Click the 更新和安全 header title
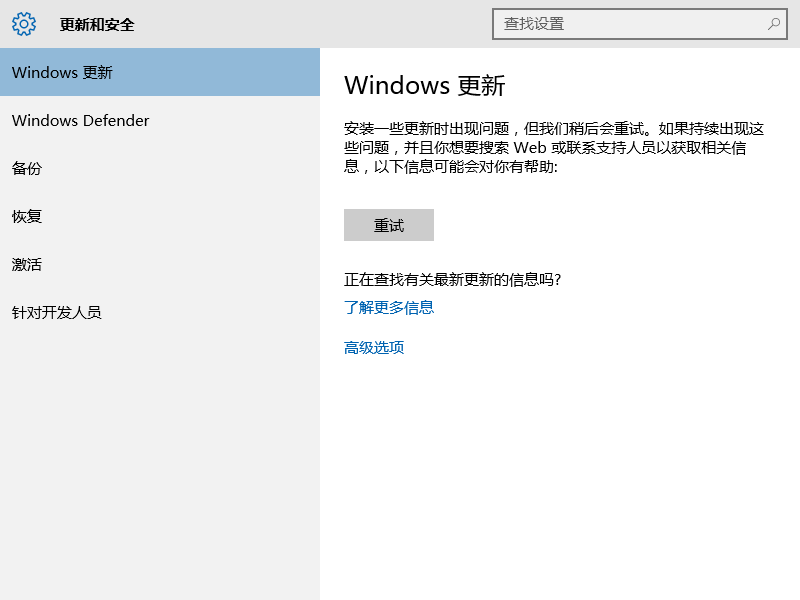This screenshot has width=800, height=600. click(97, 24)
